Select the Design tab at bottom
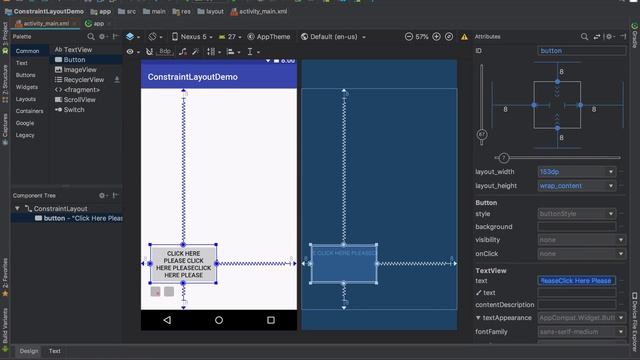 [x=29, y=351]
